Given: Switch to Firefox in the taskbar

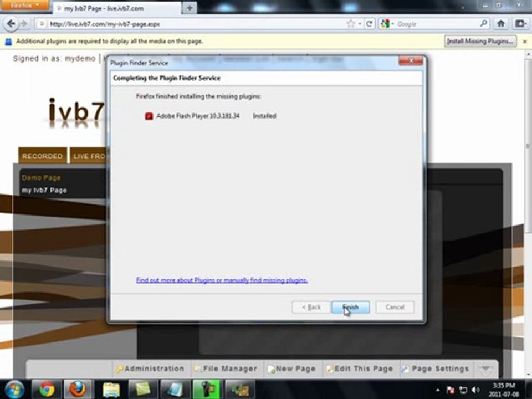Looking at the screenshot, I should [x=78, y=389].
